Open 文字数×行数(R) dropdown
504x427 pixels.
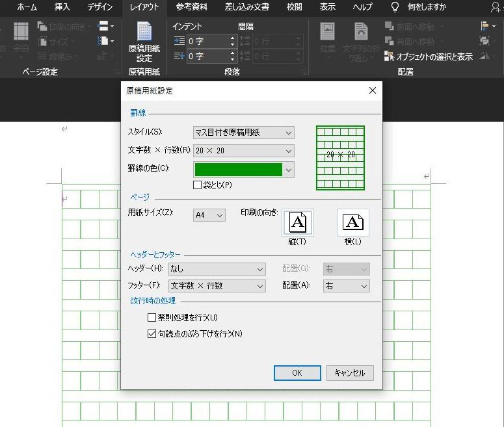point(244,151)
